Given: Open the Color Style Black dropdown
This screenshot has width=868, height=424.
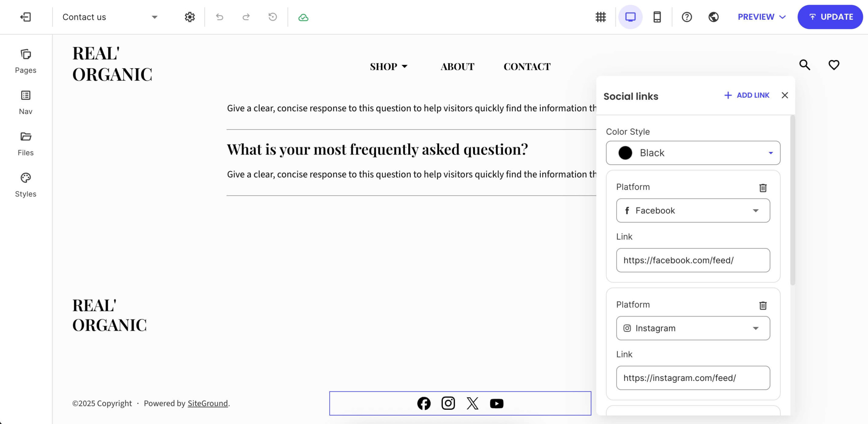Looking at the screenshot, I should coord(693,153).
